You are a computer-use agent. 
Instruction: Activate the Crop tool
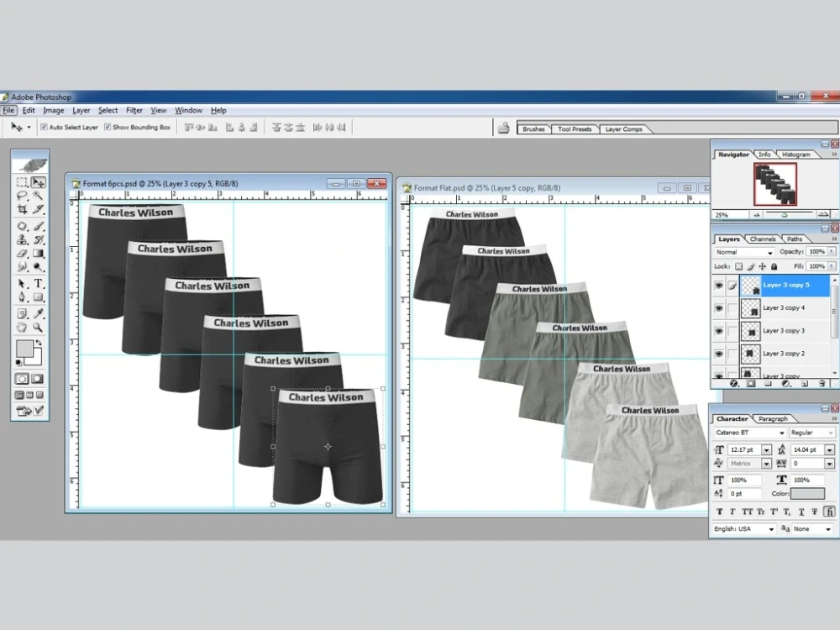click(22, 209)
